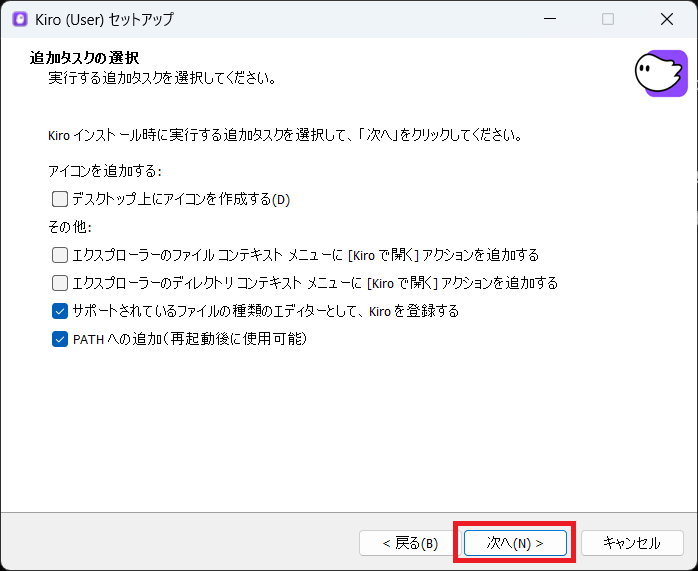
Task: Click the 実行する追加タスクを選択してください subtitle
Action: [162, 77]
